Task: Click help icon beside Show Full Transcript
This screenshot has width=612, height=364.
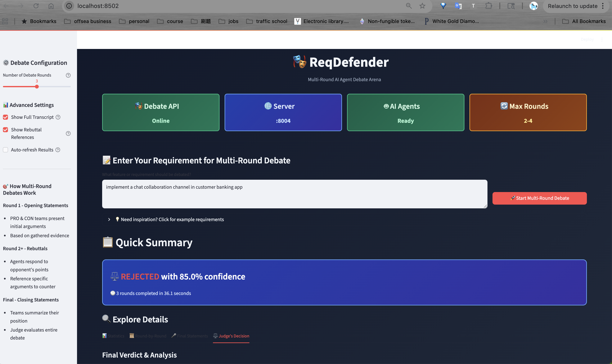Action: [x=58, y=117]
